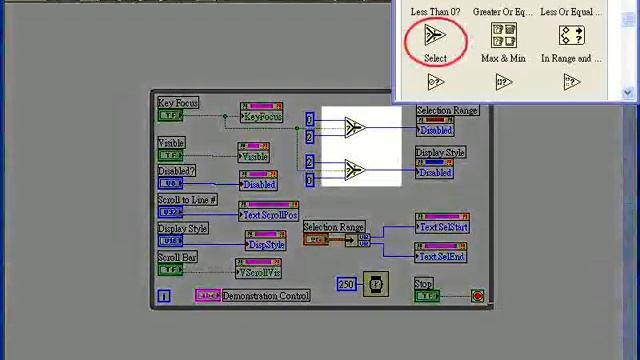The width and height of the screenshot is (640, 360).
Task: Choose the In Range and Coerce icon
Action: tap(571, 36)
